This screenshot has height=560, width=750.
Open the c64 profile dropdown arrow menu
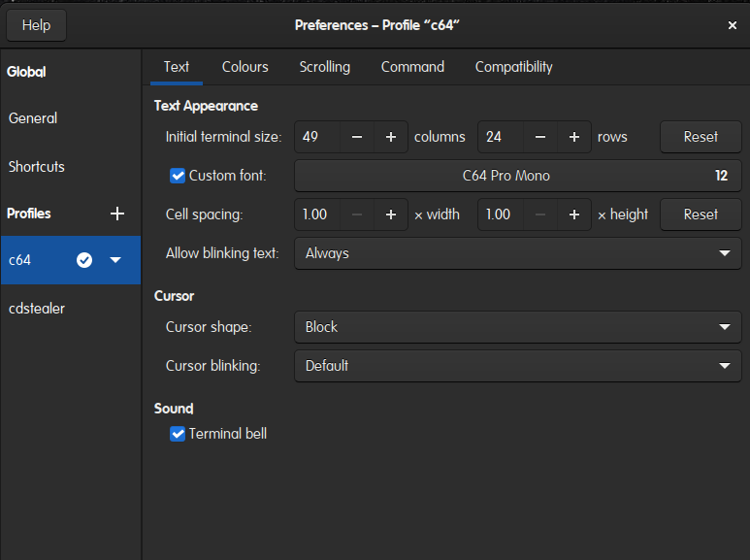[115, 260]
